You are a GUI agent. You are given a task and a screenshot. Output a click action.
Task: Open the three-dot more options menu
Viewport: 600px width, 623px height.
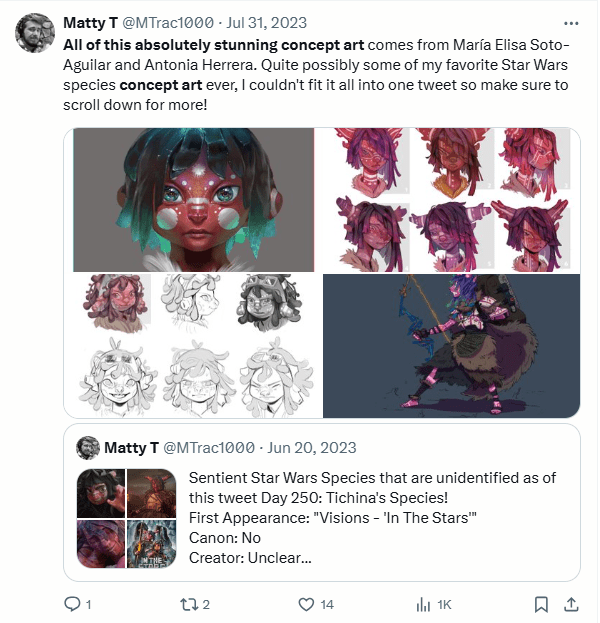pos(571,22)
